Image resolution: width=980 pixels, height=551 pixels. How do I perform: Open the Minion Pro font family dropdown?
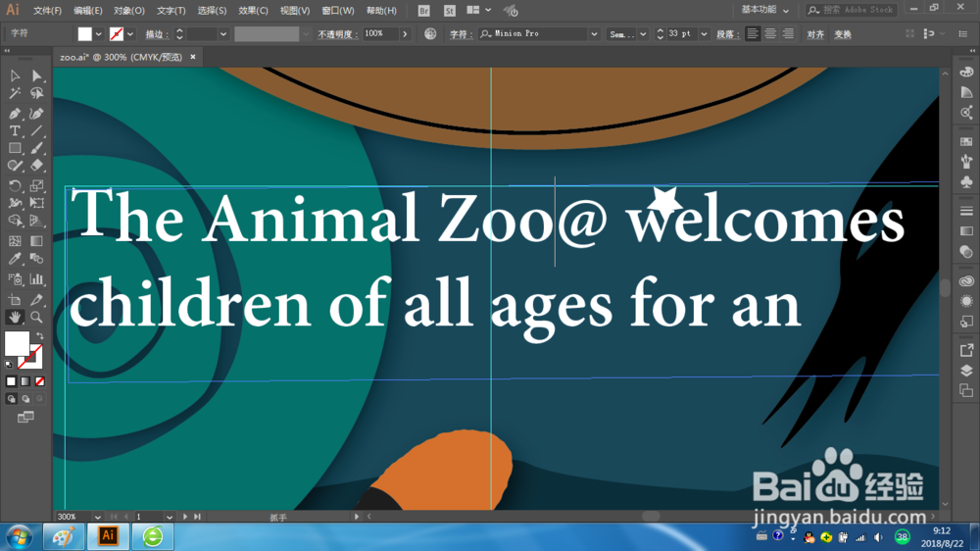(594, 34)
